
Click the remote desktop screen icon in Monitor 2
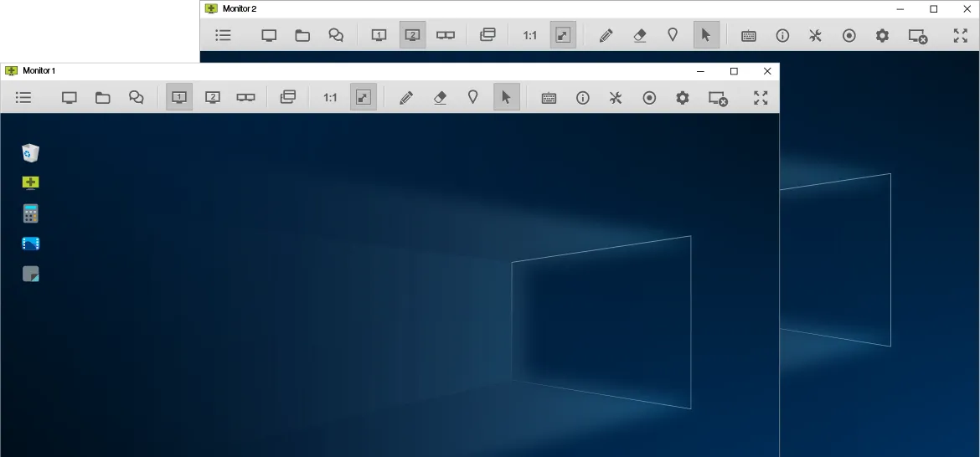point(269,35)
